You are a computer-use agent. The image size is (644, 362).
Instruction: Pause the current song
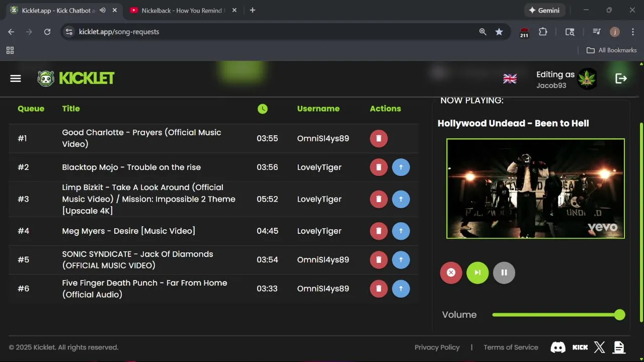pyautogui.click(x=504, y=273)
